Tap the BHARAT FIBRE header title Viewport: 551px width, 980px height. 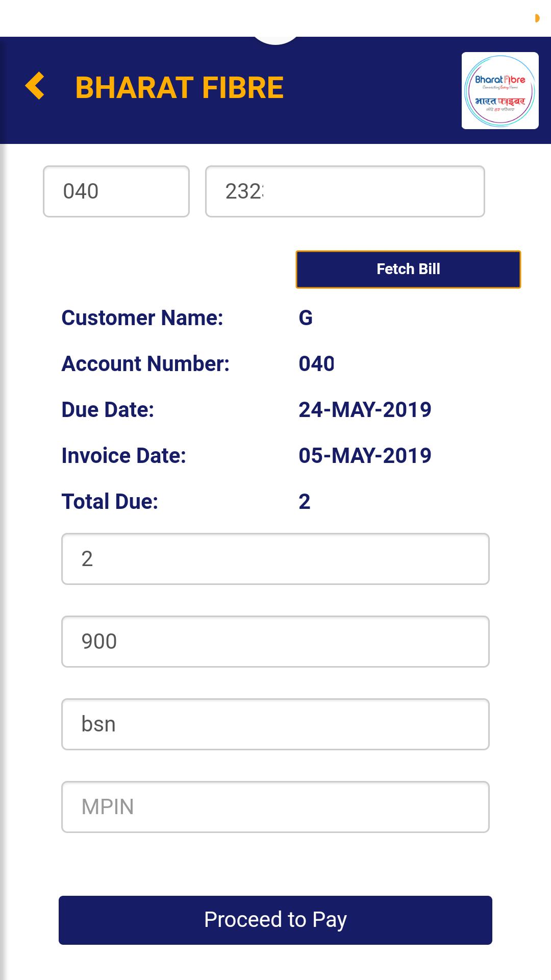point(180,87)
